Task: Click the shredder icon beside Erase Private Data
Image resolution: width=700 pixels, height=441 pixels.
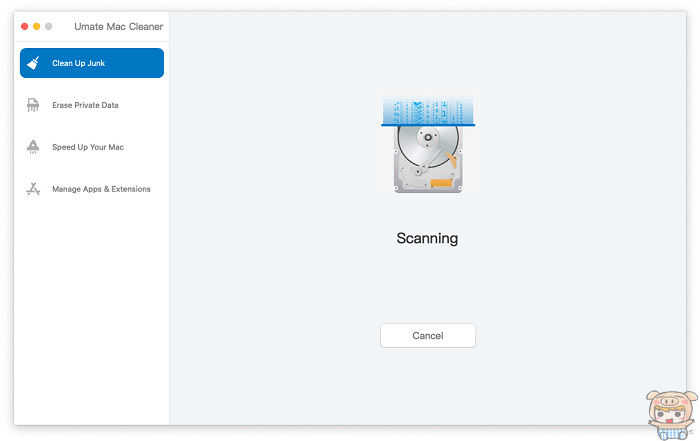Action: point(33,105)
